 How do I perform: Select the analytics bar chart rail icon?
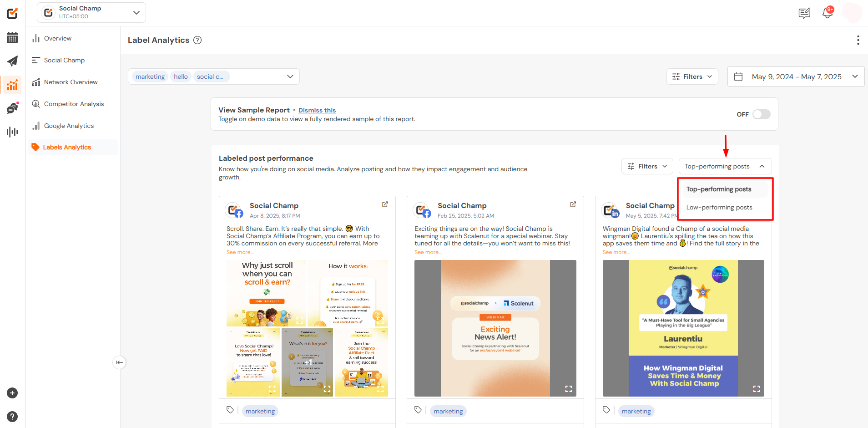click(12, 85)
